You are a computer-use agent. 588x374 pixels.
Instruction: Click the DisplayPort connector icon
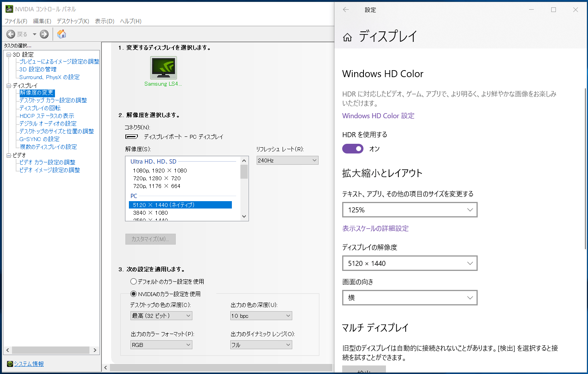tap(132, 137)
